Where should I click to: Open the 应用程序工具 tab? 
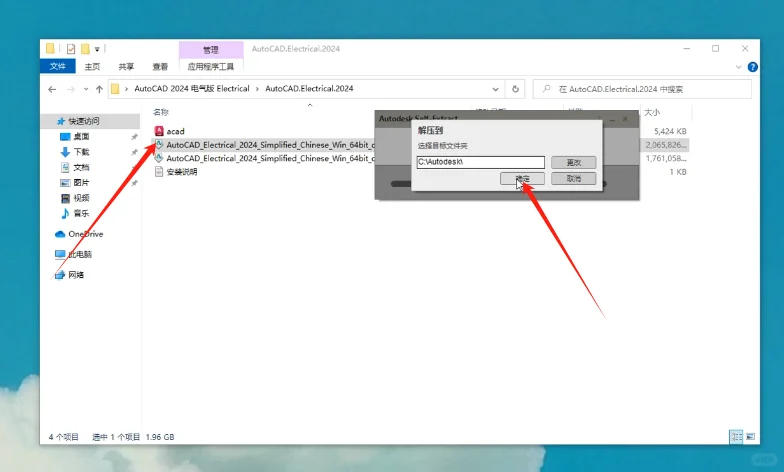coord(210,66)
